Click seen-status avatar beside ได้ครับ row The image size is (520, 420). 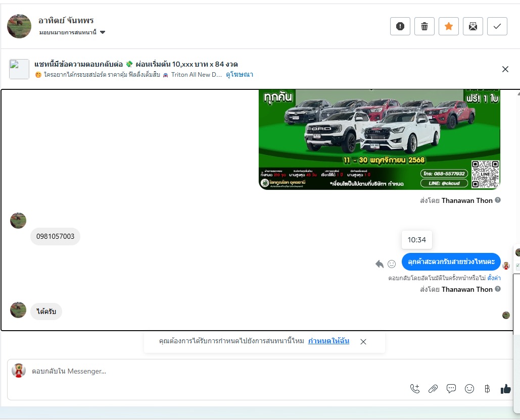(x=506, y=315)
